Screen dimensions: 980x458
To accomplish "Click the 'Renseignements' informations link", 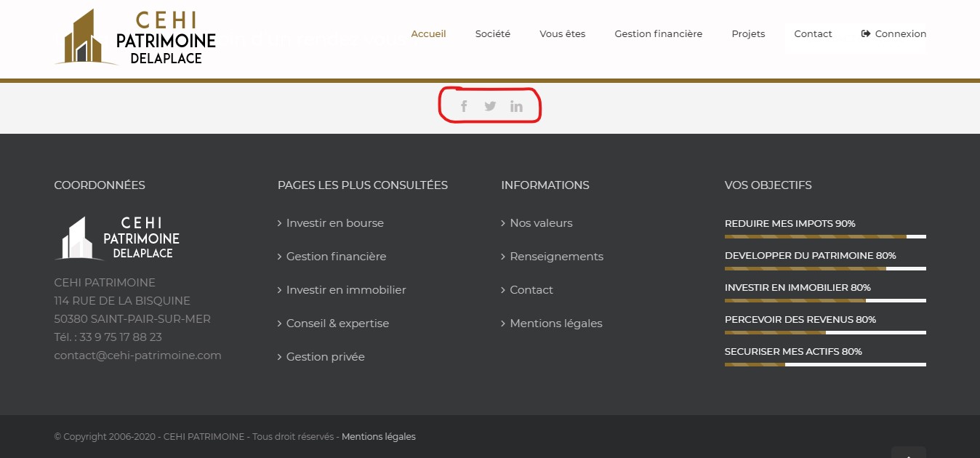I will 556,256.
